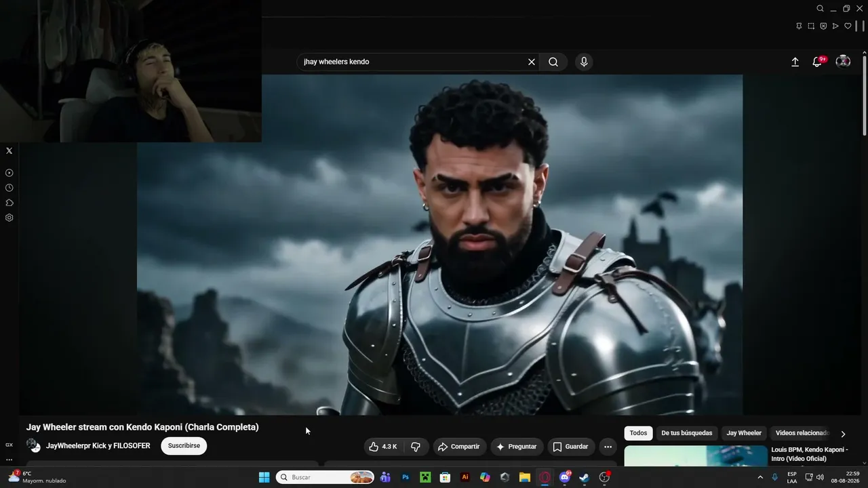Viewport: 868px width, 488px height.
Task: Show more filter chips with right chevron
Action: point(843,434)
